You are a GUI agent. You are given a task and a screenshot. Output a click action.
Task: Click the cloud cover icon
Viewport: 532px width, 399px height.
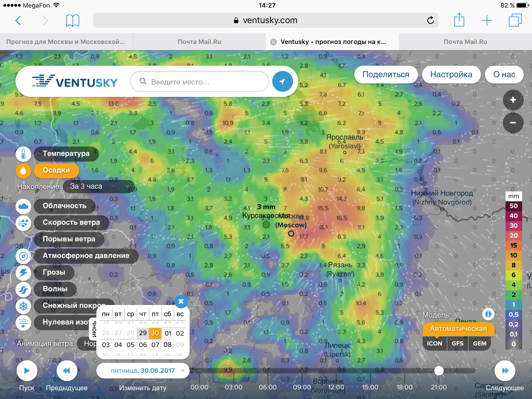pos(23,206)
